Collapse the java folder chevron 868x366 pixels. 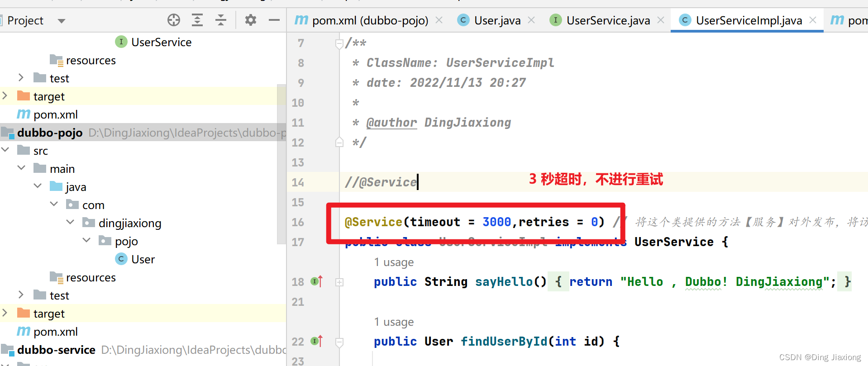click(38, 186)
